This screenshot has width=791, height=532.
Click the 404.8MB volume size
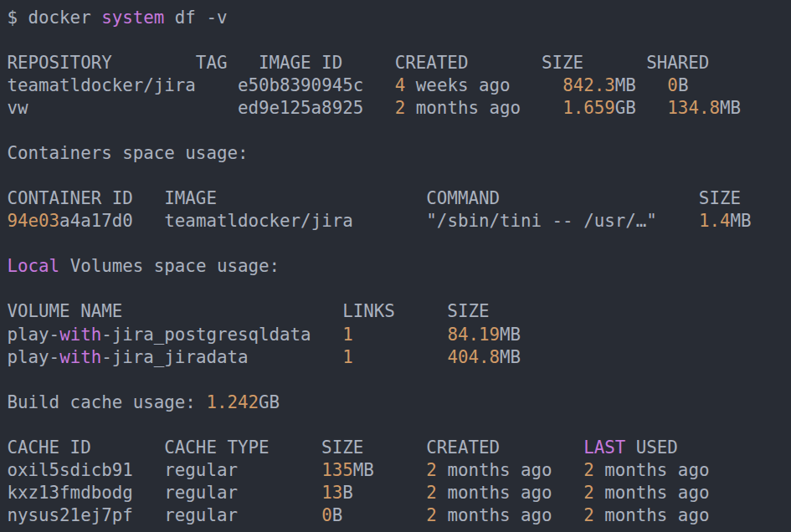point(484,357)
